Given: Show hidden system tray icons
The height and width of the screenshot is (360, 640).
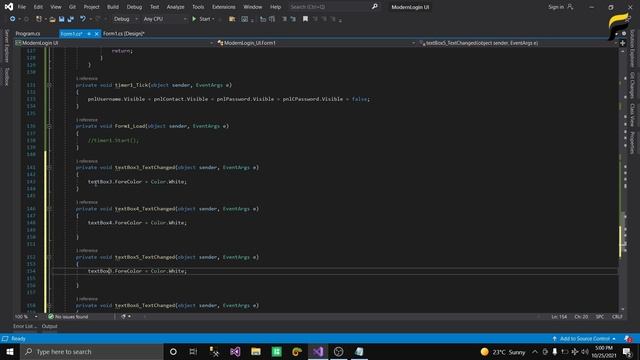Looking at the screenshot, I should pos(535,351).
